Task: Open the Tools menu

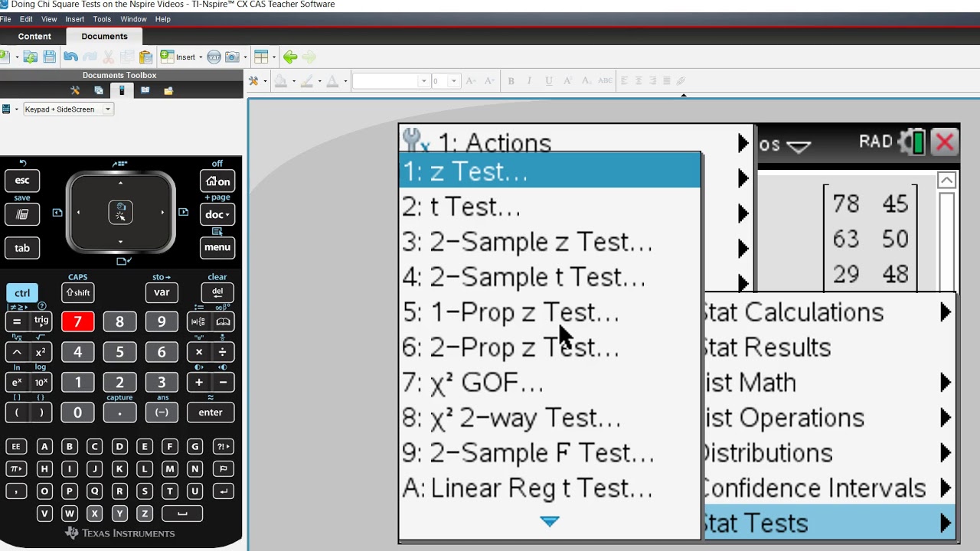Action: (x=102, y=19)
